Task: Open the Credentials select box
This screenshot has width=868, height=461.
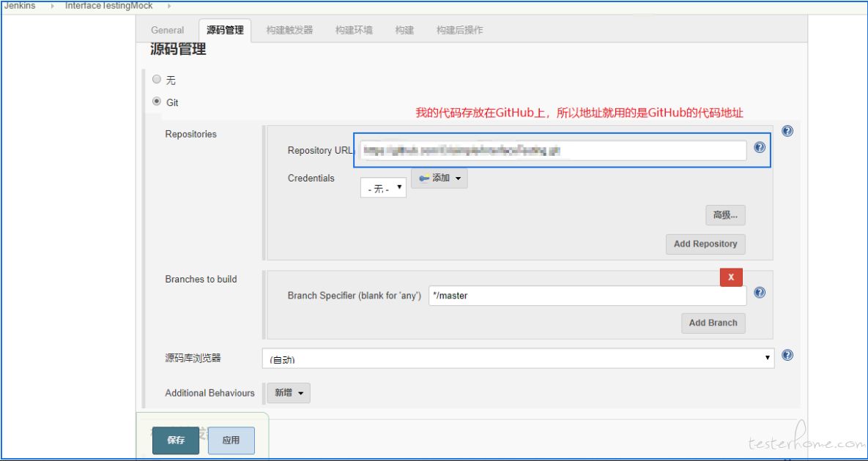Action: (x=383, y=188)
